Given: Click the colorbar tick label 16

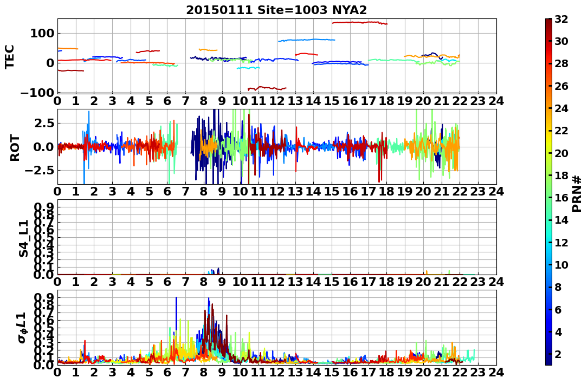Looking at the screenshot, I should [561, 198].
